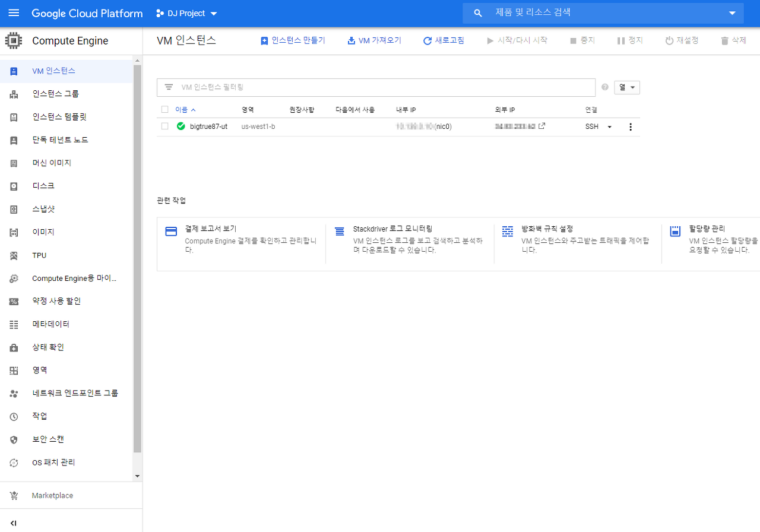Viewport: 760px width, 532px height.
Task: Click 새로고침 refresh button
Action: pyautogui.click(x=444, y=40)
